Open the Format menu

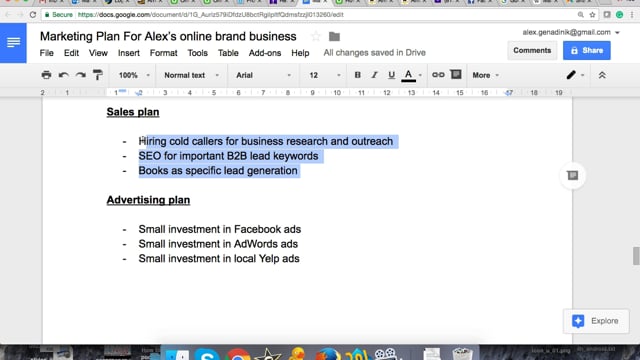tap(163, 53)
